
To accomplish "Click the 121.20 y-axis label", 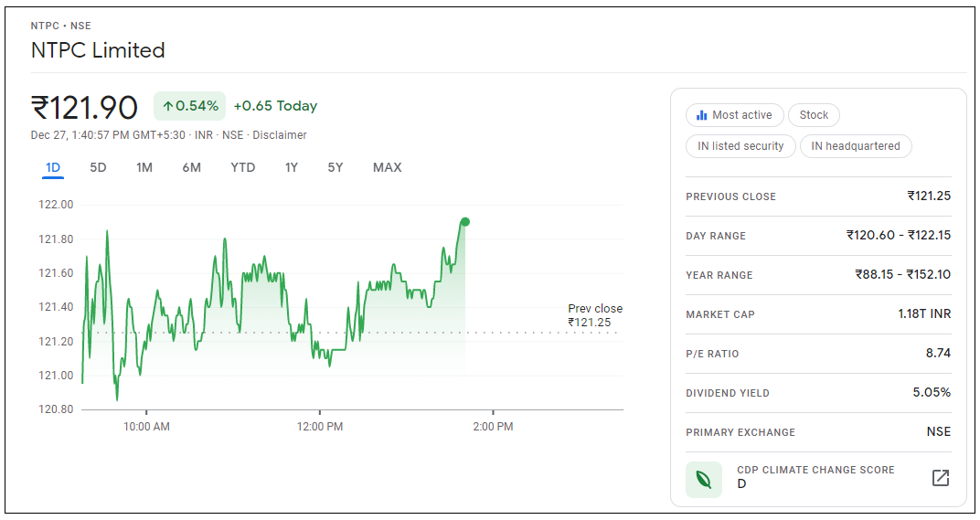I will [56, 342].
